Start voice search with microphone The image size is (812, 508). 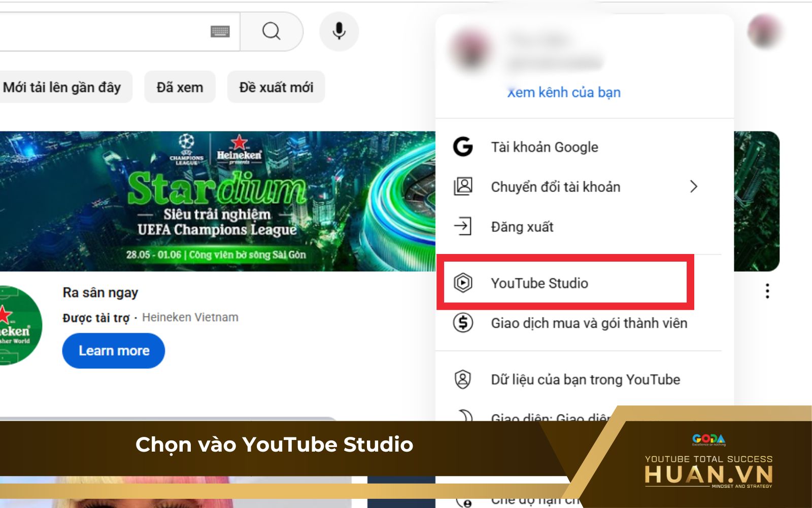tap(339, 31)
